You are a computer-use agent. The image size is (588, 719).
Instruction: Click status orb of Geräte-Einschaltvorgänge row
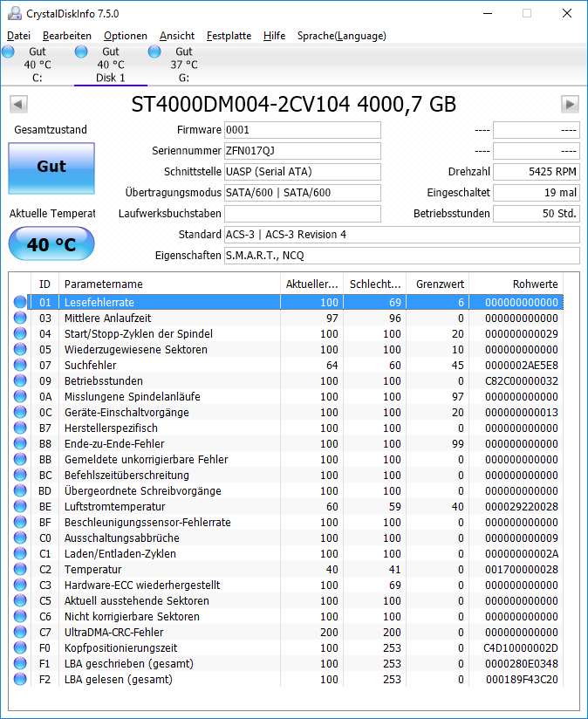tap(20, 412)
